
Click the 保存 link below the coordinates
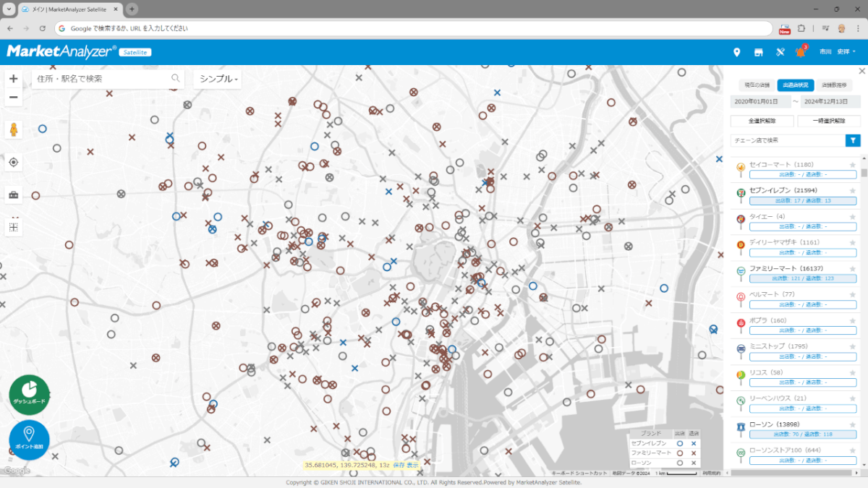point(399,465)
